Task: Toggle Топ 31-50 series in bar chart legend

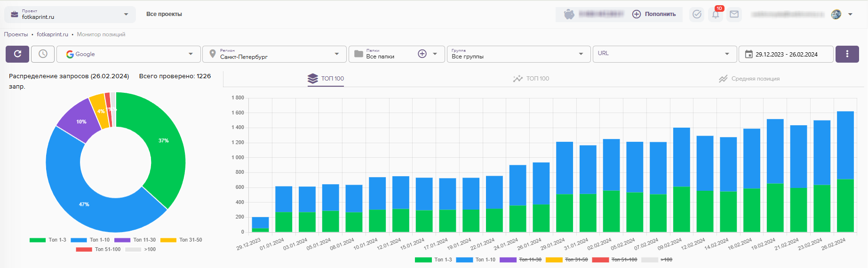Action: [576, 260]
